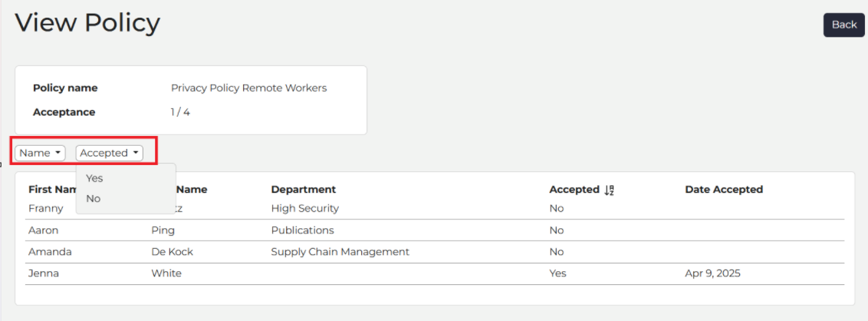The height and width of the screenshot is (321, 868).
Task: Select Franny in the first row
Action: 45,208
